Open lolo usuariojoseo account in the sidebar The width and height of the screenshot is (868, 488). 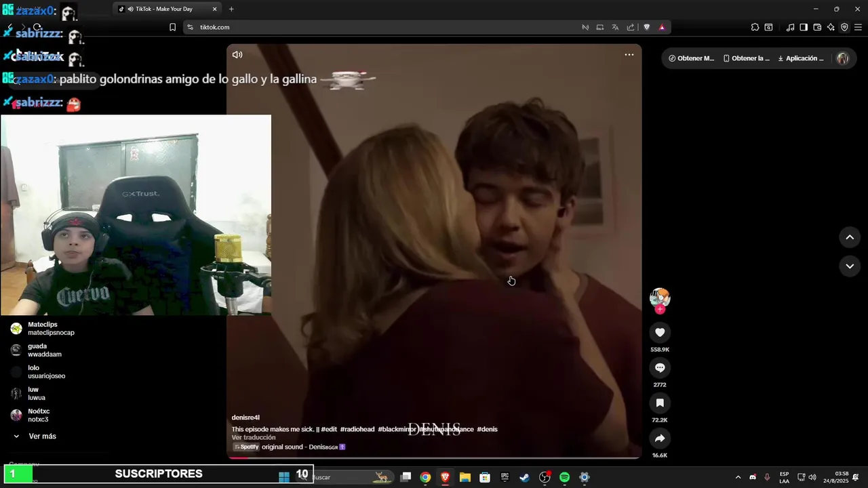pyautogui.click(x=38, y=372)
